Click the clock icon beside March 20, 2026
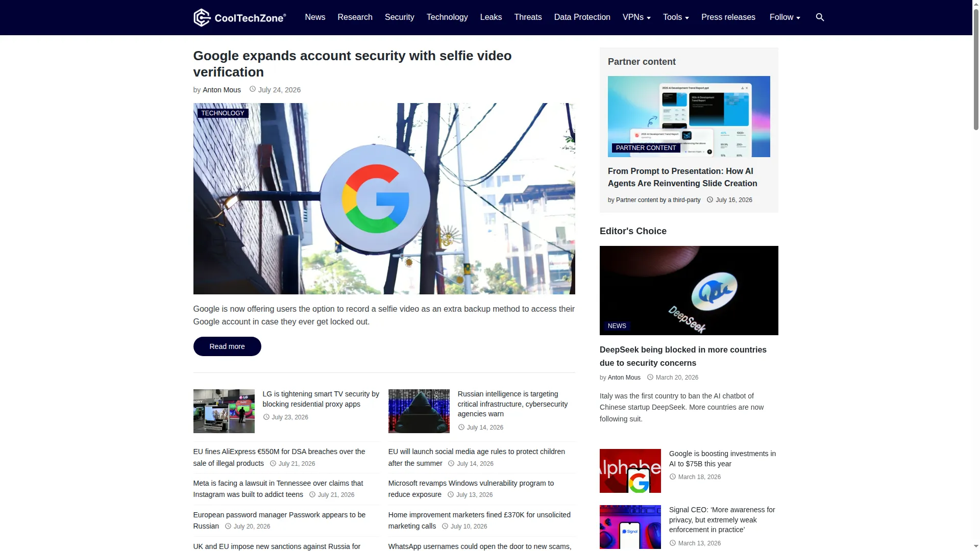 coord(650,377)
